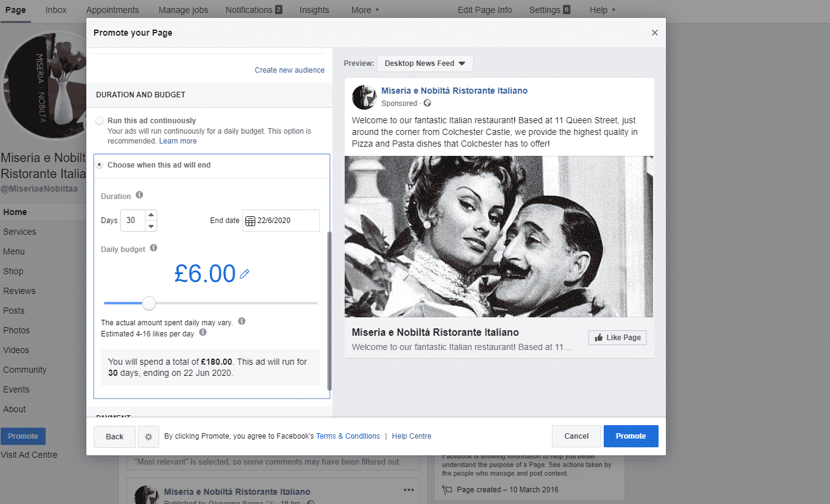The image size is (830, 504).
Task: Select Run this ad continuously option
Action: pyautogui.click(x=99, y=121)
